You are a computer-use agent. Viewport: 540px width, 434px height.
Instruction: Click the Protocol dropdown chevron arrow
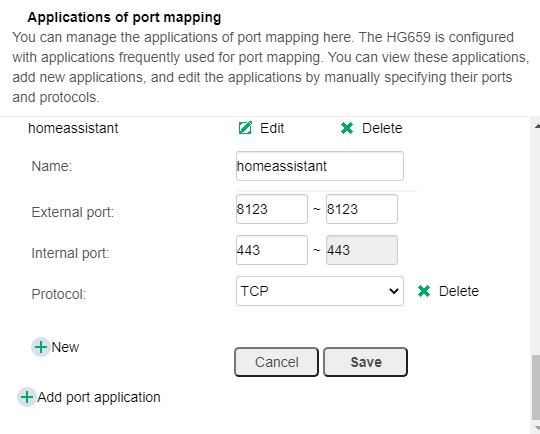(x=394, y=291)
